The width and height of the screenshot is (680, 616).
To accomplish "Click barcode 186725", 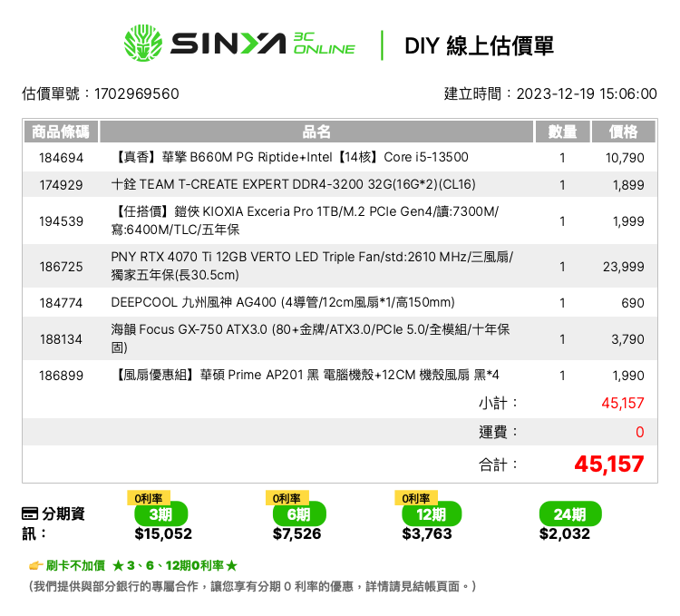I will [61, 267].
